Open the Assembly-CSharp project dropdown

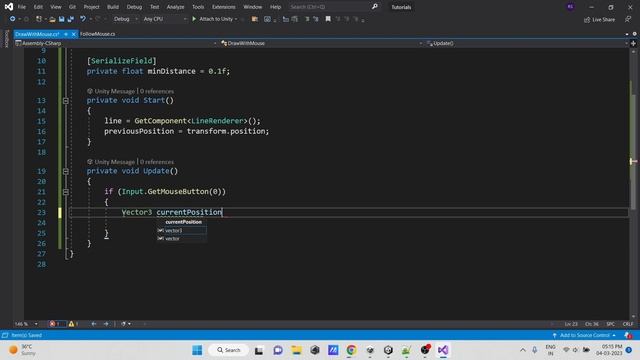click(116, 43)
